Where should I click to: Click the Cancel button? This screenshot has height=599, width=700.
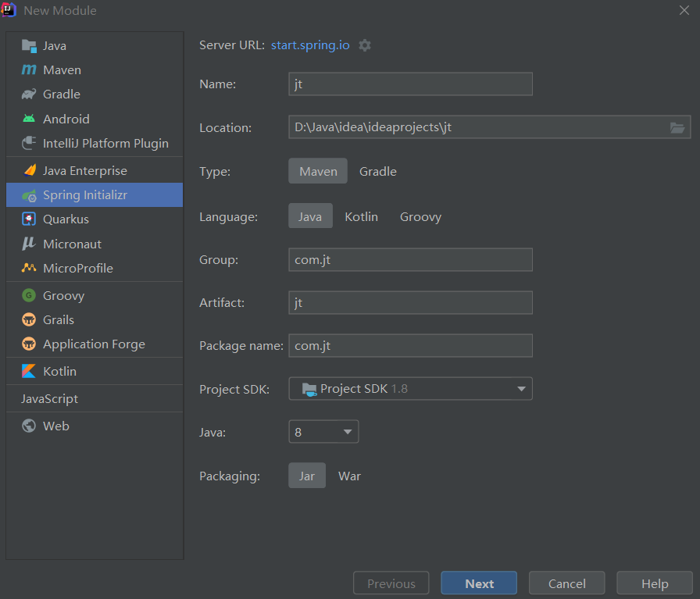[567, 583]
